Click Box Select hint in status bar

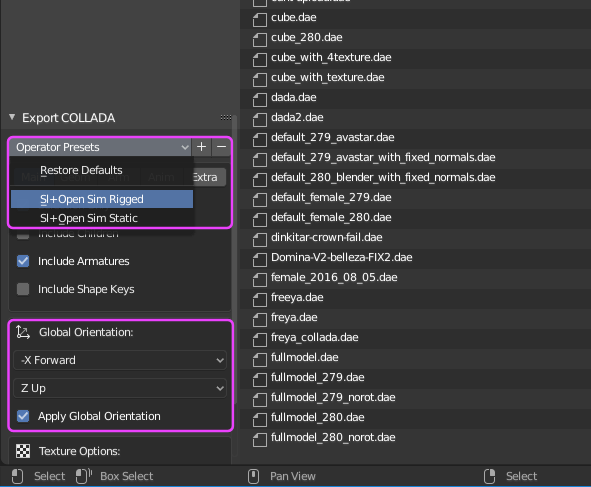[126, 476]
